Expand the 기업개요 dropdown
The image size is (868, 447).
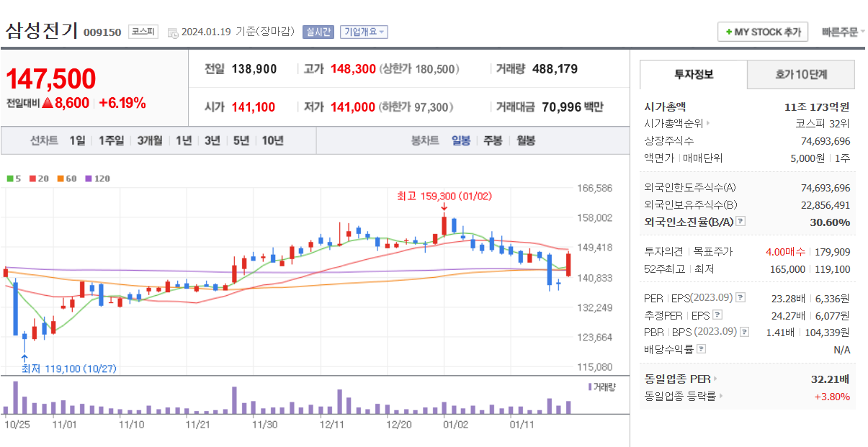point(364,32)
